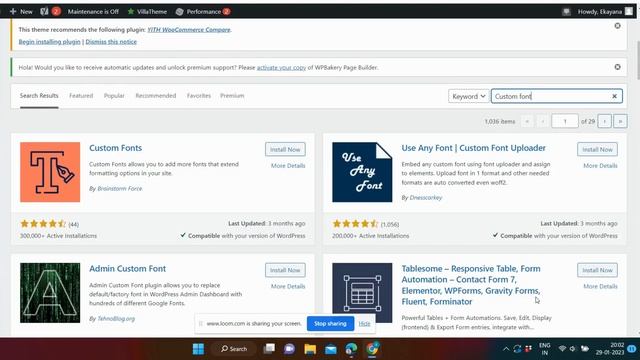This screenshot has height=360, width=640.
Task: Click Begin installing plugin link
Action: (x=49, y=42)
